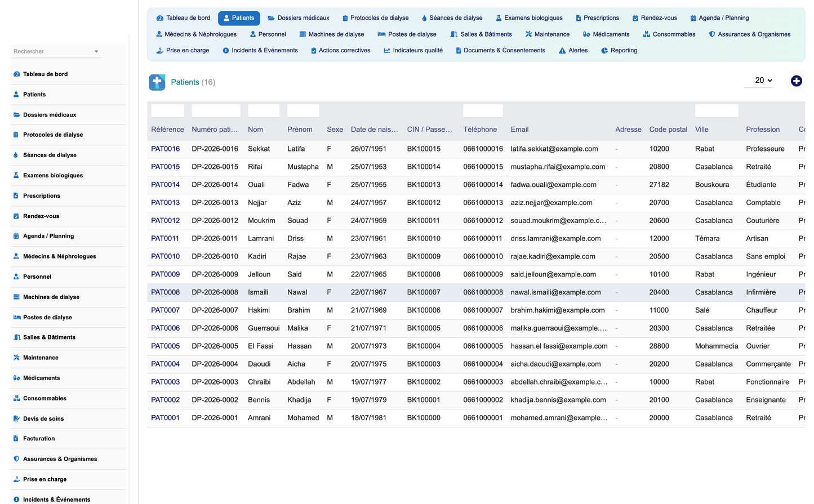814x504 pixels.
Task: Click the Alertes warning triangle icon in top nav
Action: pos(562,51)
